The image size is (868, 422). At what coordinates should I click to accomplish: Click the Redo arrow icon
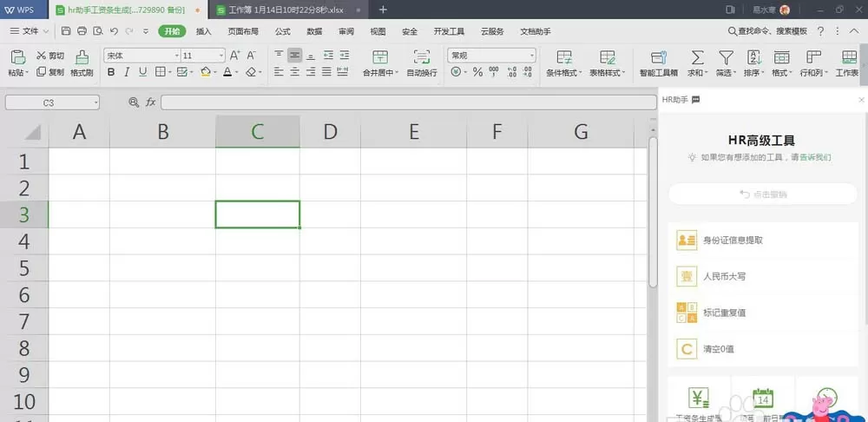tap(129, 31)
